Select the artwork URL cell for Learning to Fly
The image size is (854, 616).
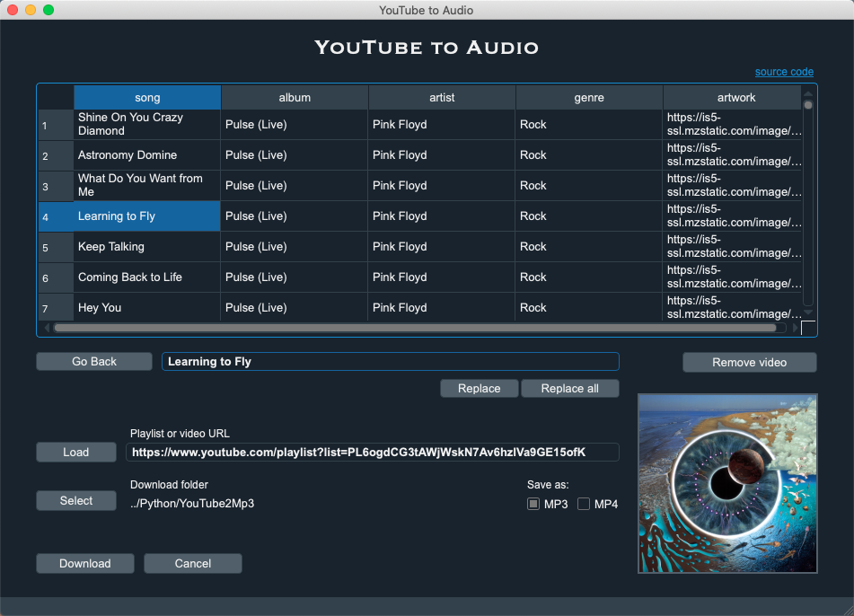[733, 216]
